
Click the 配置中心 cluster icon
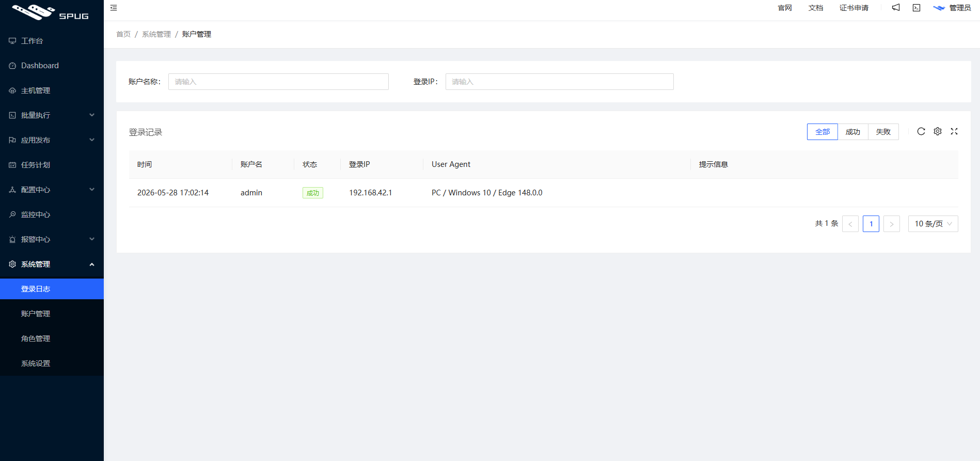click(x=12, y=190)
